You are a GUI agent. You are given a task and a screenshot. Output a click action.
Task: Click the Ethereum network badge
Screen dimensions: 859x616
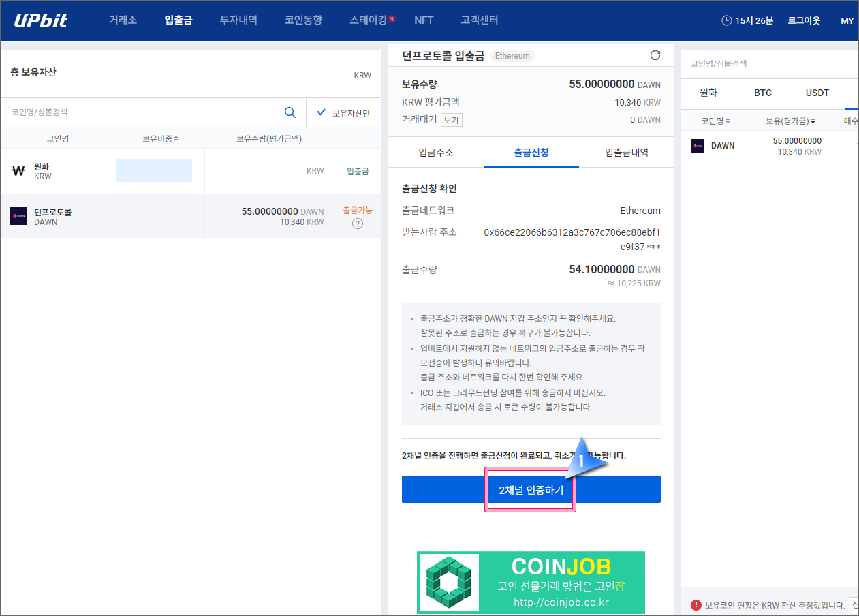click(x=513, y=56)
